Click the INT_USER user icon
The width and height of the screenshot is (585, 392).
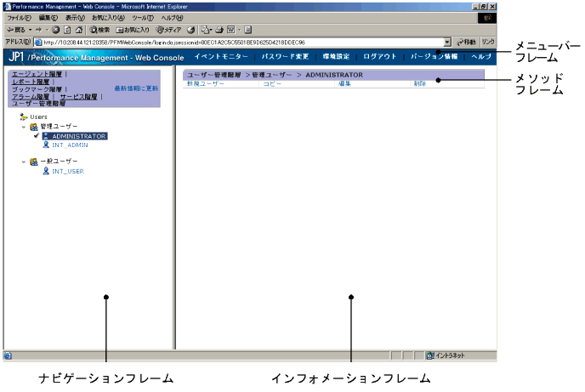[46, 171]
